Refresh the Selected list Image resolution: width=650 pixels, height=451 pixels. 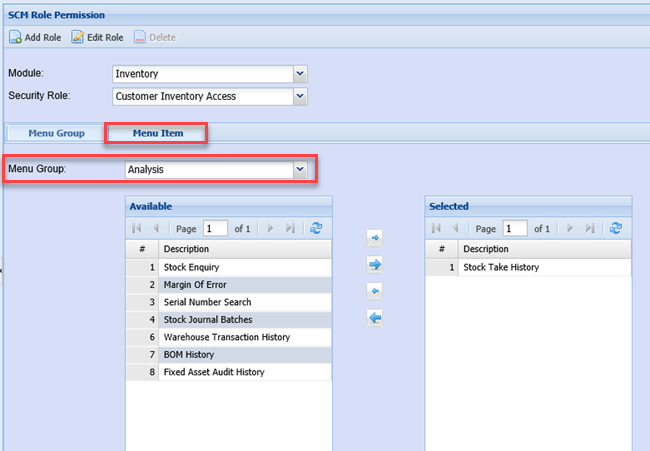pyautogui.click(x=616, y=228)
